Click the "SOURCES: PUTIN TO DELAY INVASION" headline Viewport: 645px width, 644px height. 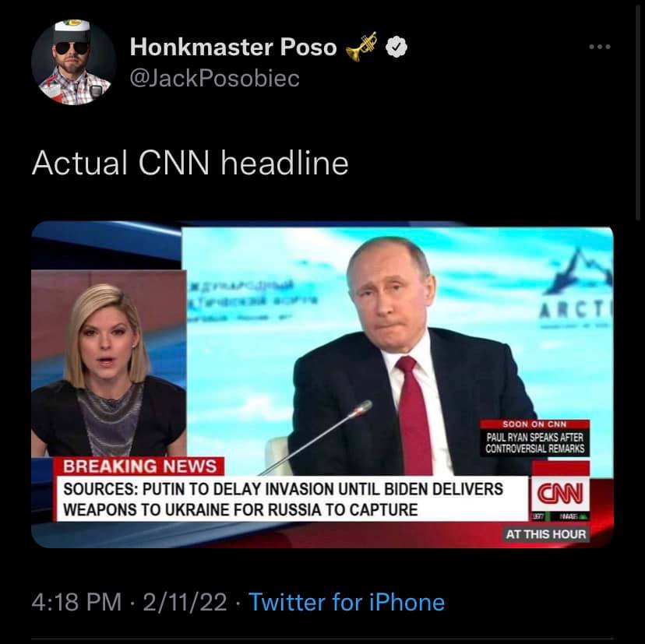[x=284, y=499]
